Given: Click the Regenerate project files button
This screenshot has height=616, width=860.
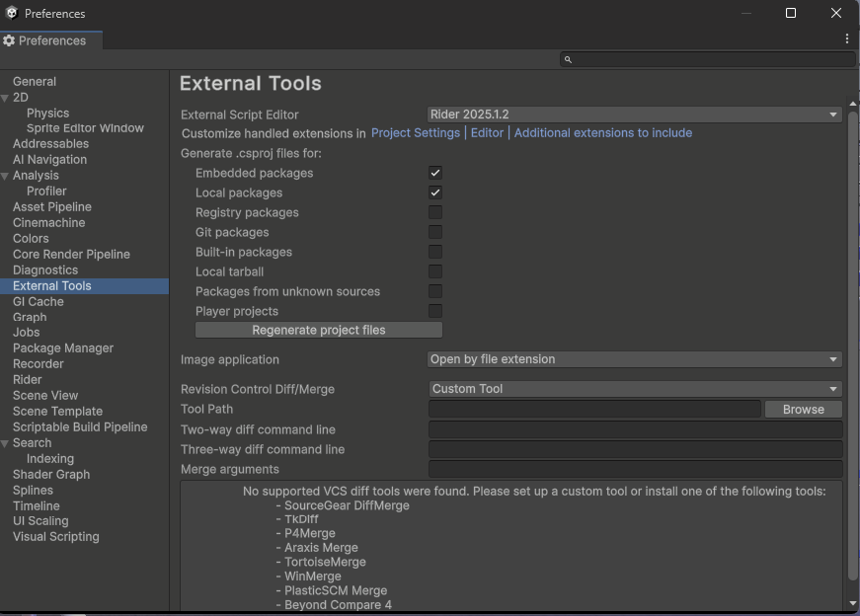Looking at the screenshot, I should (x=318, y=330).
